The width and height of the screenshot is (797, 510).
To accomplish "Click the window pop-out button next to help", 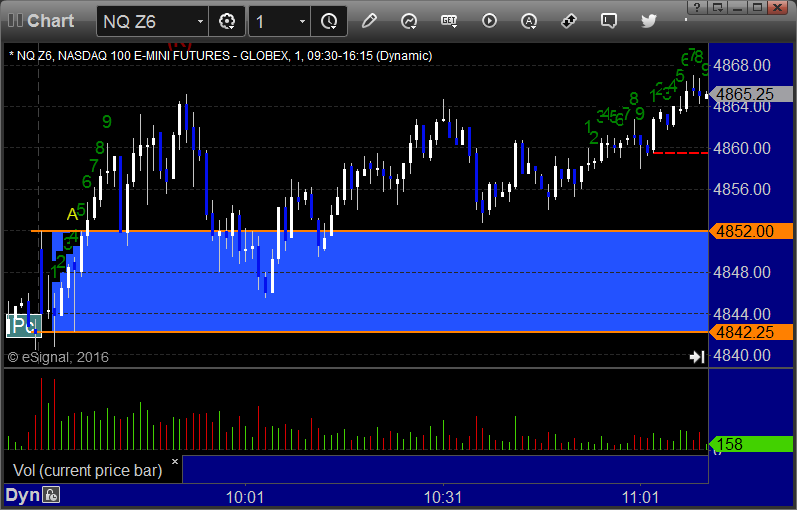I will pyautogui.click(x=718, y=8).
